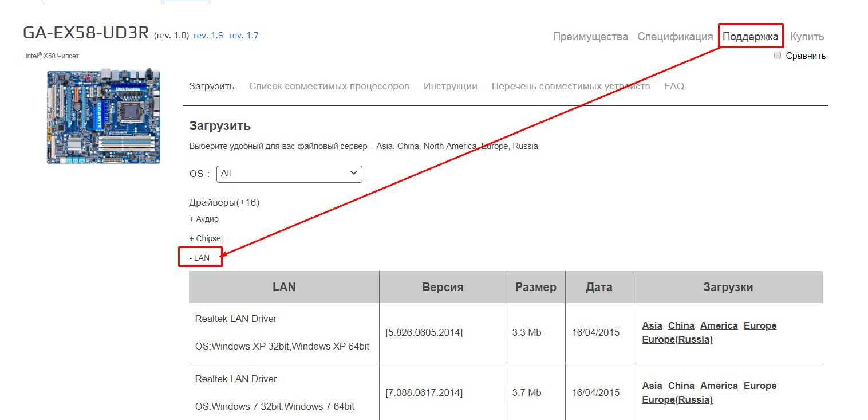Open Список совместимых процессоров tab

coord(329,87)
